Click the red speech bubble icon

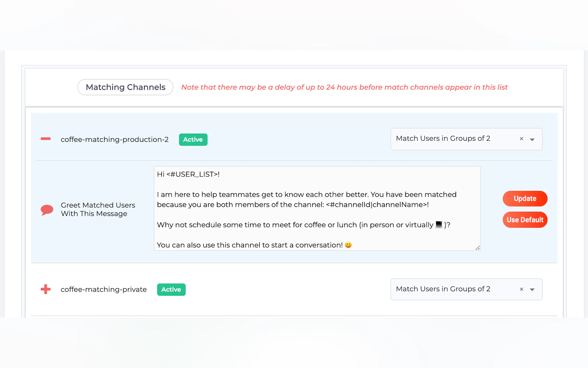47,209
